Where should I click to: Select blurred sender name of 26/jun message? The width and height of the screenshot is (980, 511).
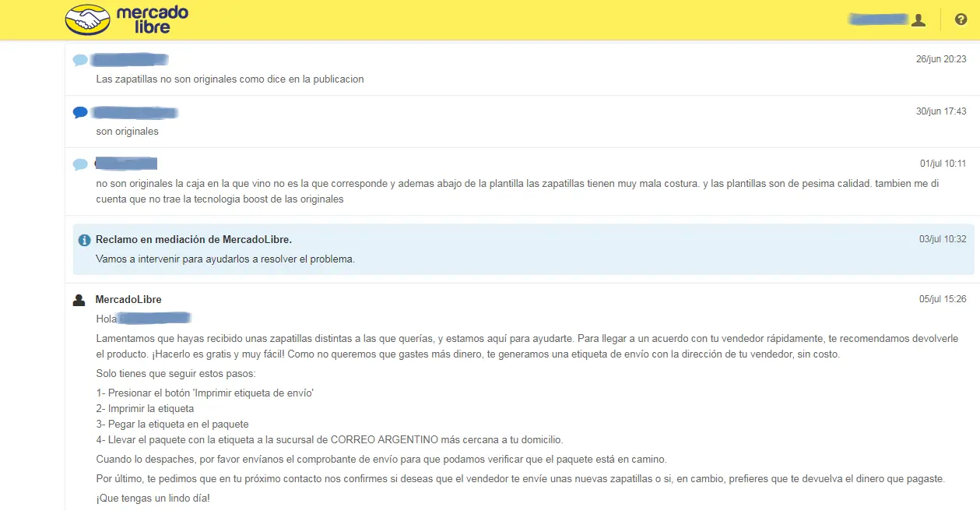coord(130,59)
